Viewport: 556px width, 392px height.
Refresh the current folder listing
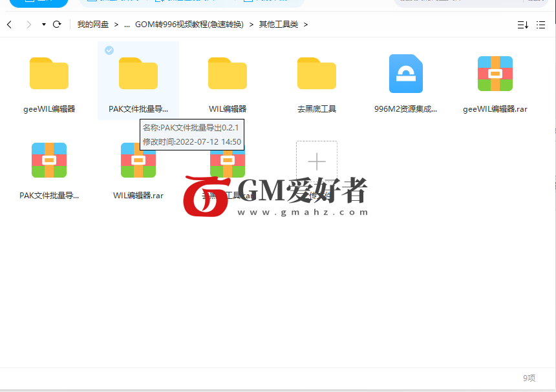57,25
